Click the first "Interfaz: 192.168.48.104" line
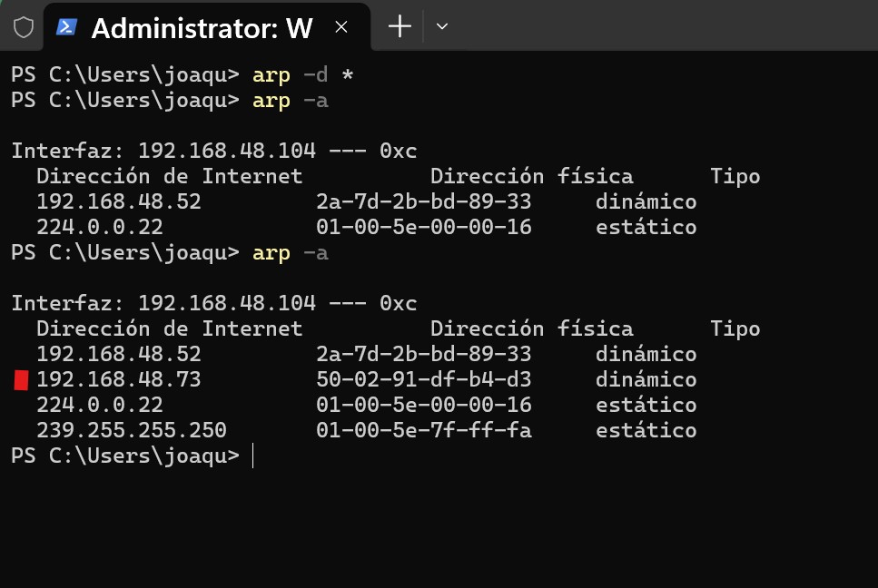Viewport: 878px width, 588px height. [x=213, y=151]
